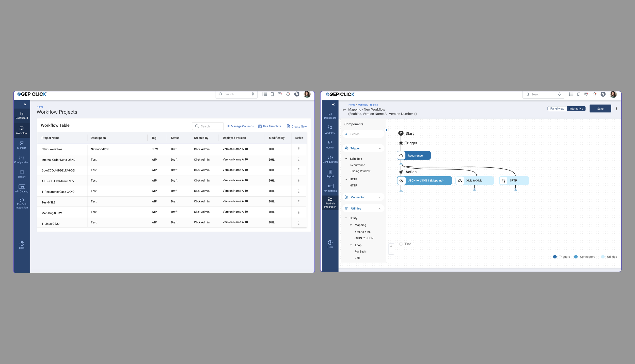Collapse the left window navigation sidebar
The image size is (635, 364).
pyautogui.click(x=25, y=104)
